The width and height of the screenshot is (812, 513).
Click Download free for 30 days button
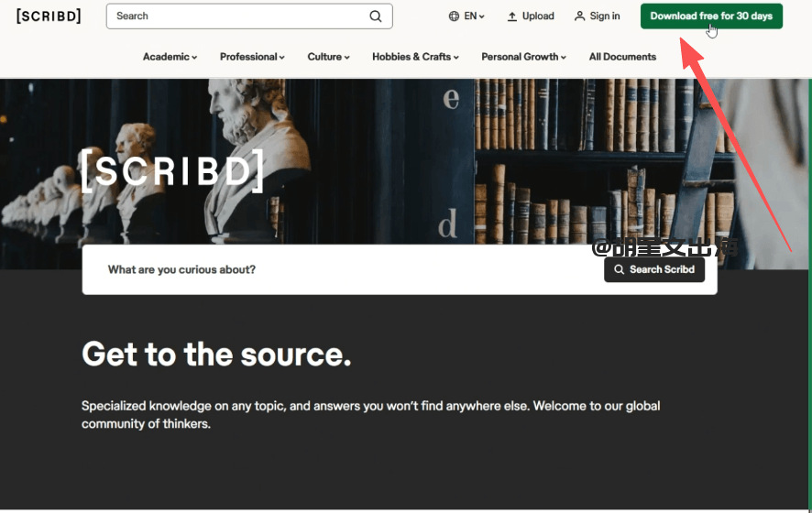tap(711, 16)
